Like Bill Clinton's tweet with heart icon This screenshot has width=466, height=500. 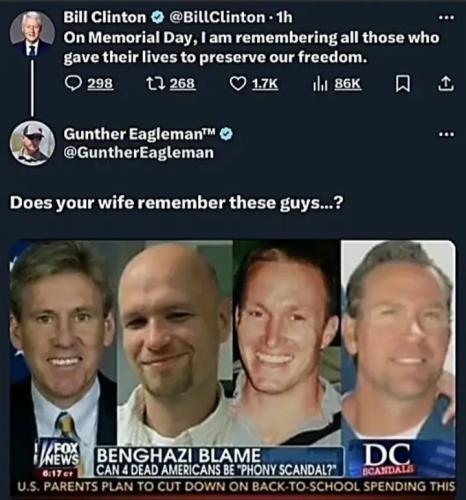pyautogui.click(x=238, y=84)
